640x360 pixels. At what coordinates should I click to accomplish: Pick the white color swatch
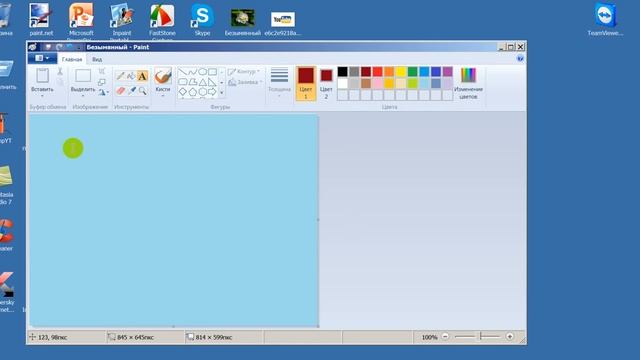[342, 83]
